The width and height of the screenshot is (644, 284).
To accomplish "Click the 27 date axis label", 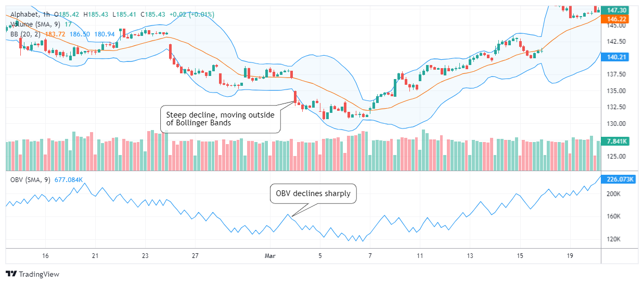I will (195, 255).
